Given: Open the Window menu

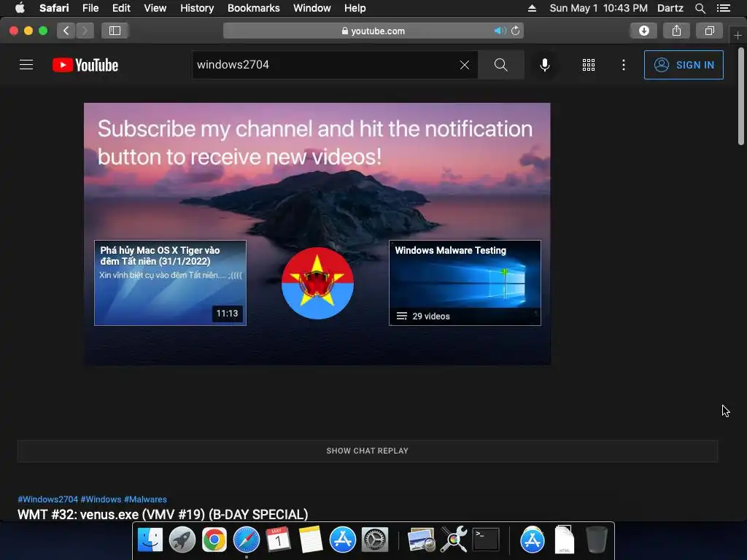Looking at the screenshot, I should (x=311, y=8).
